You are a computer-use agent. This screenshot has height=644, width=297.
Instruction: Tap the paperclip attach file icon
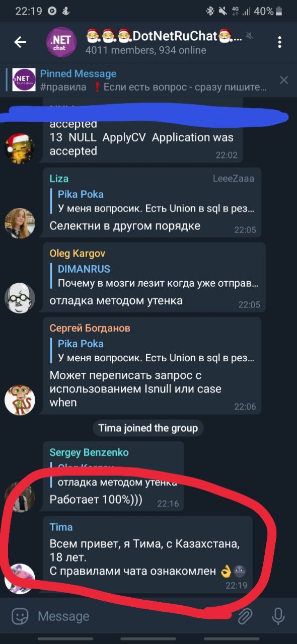(x=245, y=616)
